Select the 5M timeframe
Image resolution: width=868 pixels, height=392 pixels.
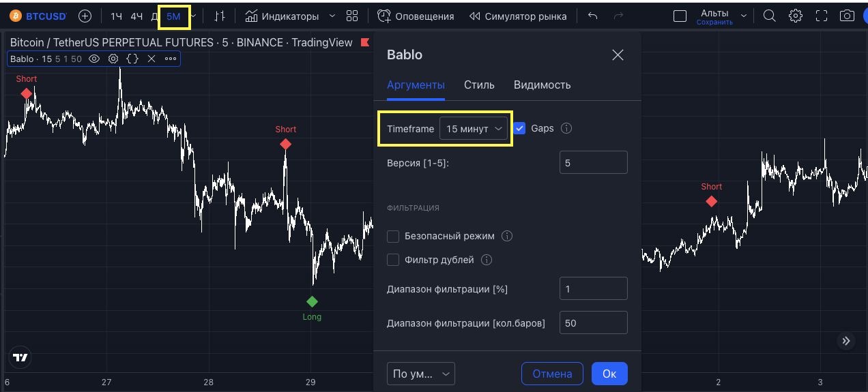coord(173,16)
